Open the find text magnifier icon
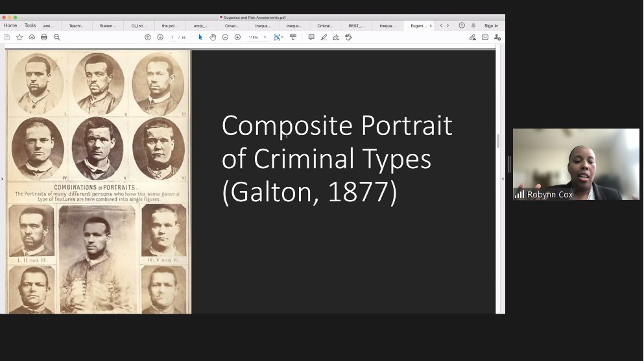 56,38
